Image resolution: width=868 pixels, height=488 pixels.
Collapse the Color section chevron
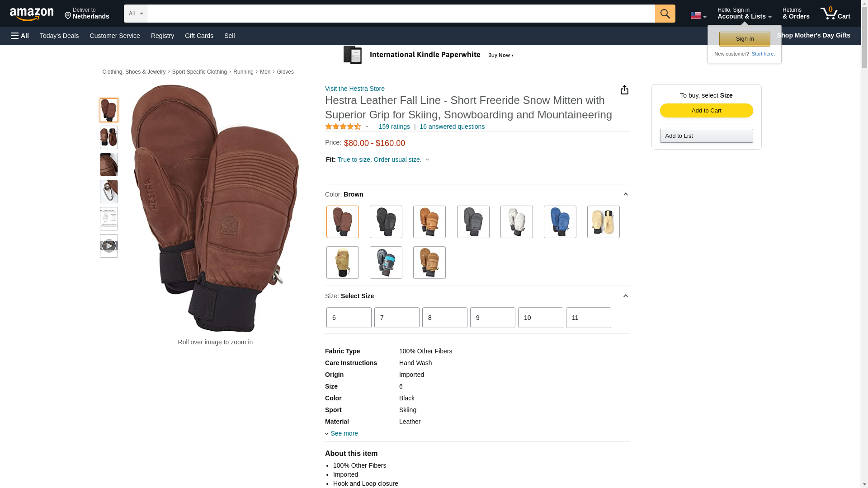(x=626, y=194)
